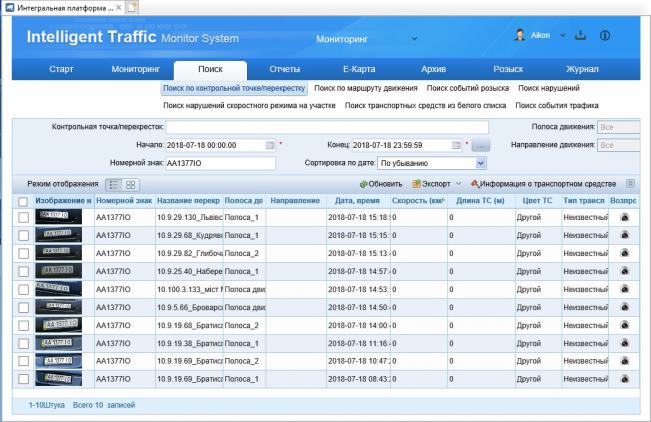
Task: Open the info icon in the header
Action: [x=605, y=35]
